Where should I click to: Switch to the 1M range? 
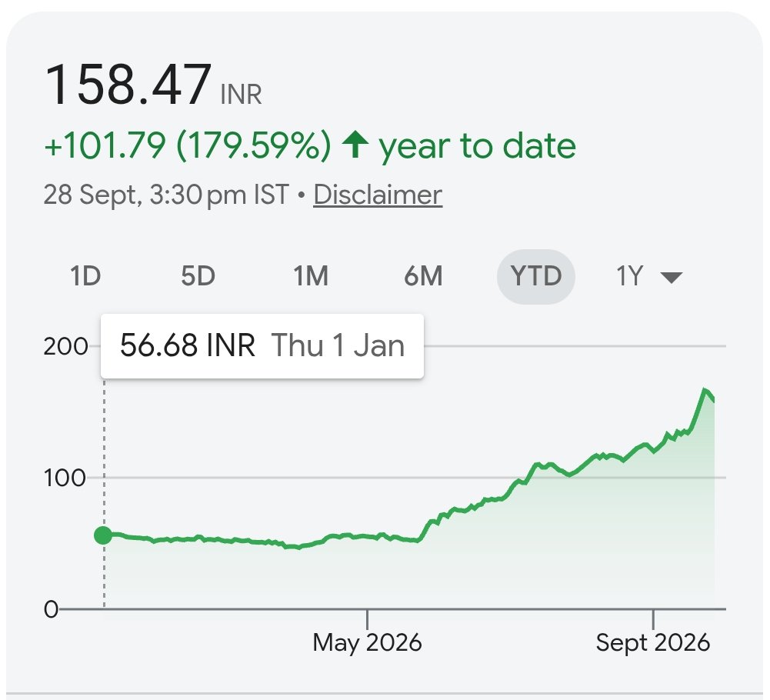311,276
